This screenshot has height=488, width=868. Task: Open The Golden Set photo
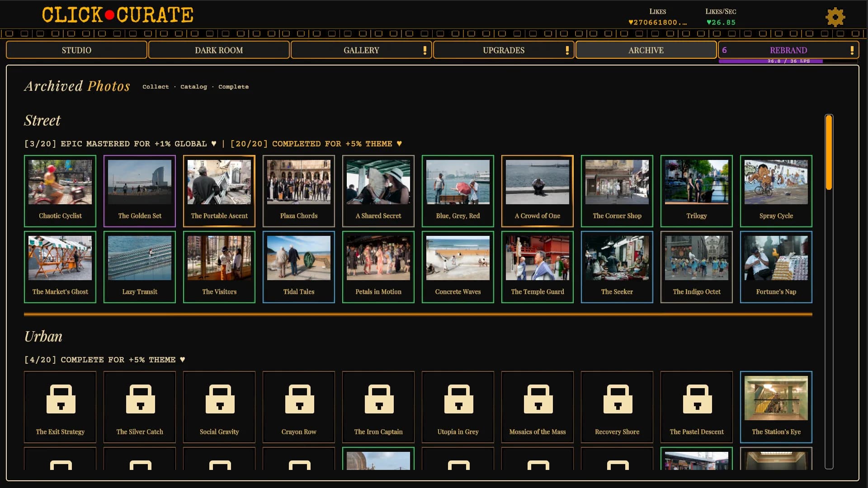tap(140, 191)
